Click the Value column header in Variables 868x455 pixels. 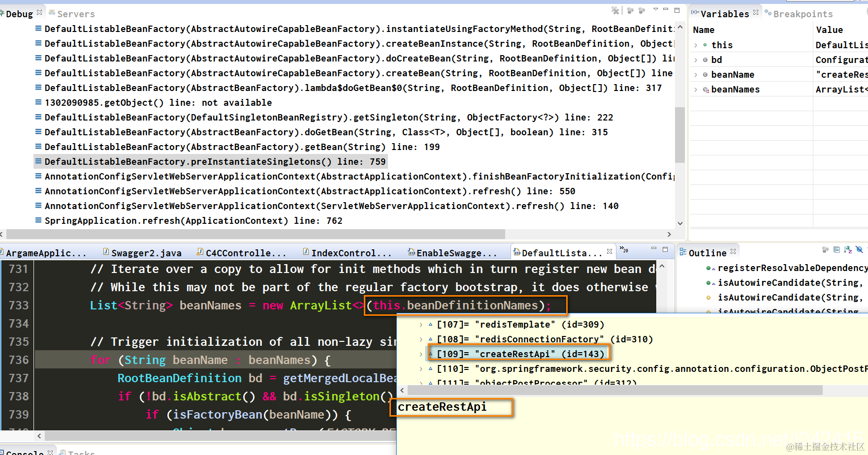829,30
